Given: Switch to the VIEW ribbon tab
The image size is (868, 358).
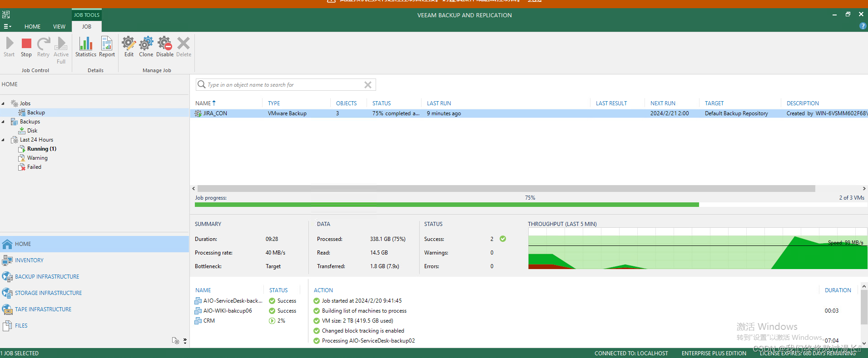Looking at the screenshot, I should click(x=59, y=27).
